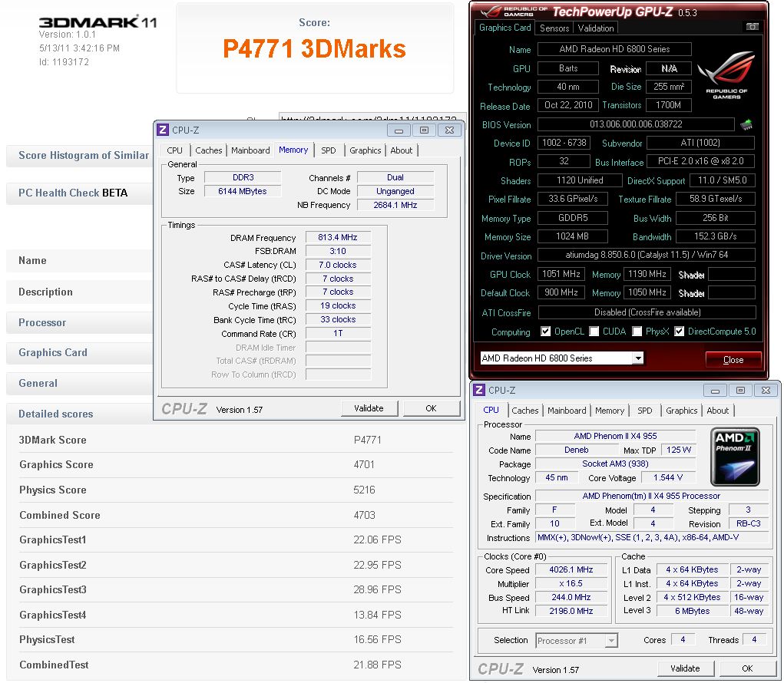
Task: Switch to Validation tab in GPU-Z
Action: pyautogui.click(x=596, y=28)
